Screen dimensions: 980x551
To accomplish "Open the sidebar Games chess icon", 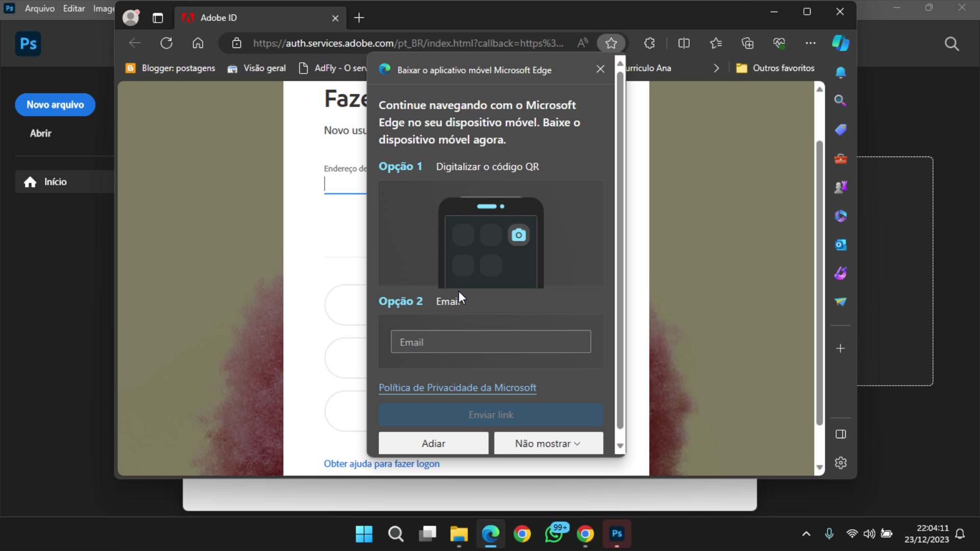I will point(841,187).
